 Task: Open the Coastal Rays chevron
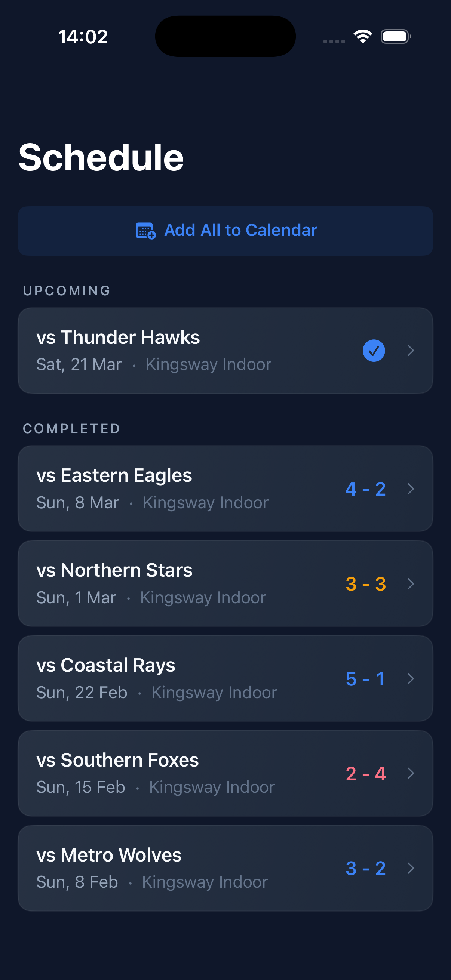(x=410, y=679)
